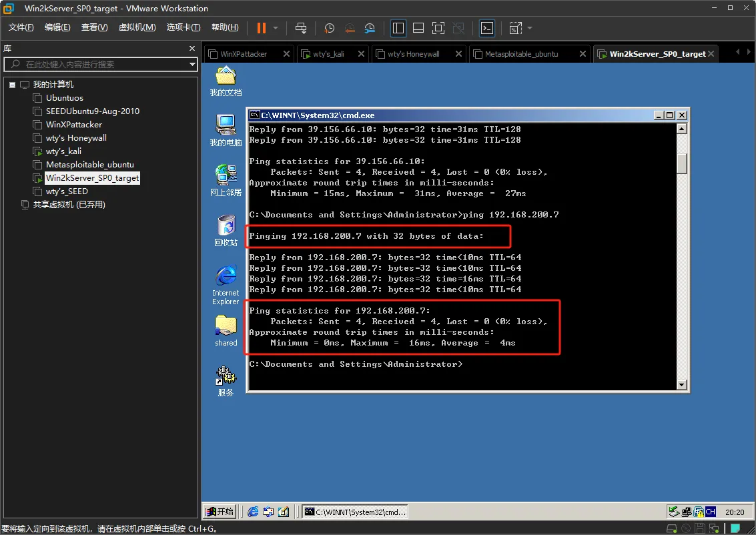Toggle the thumbnail bar view icon

[418, 28]
